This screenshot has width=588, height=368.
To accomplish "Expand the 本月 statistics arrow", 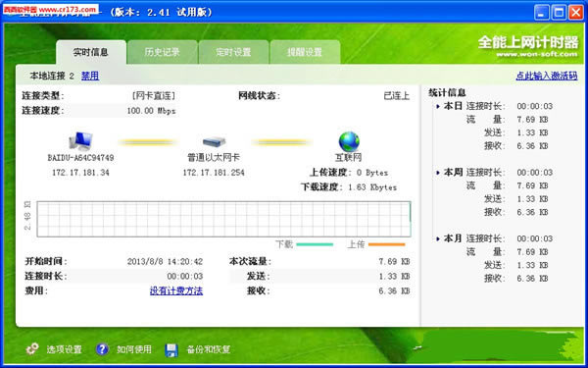I will pos(438,238).
